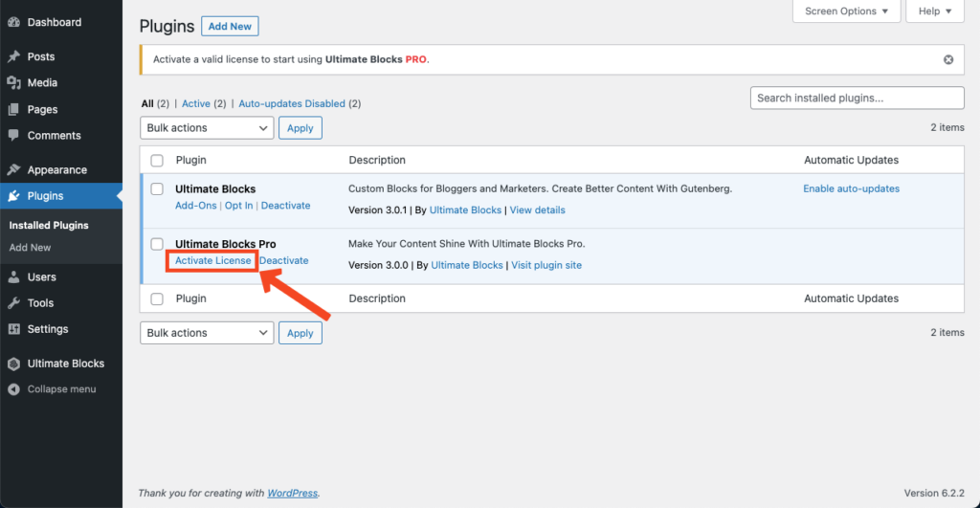Click the bottom Apply button
The height and width of the screenshot is (508, 980).
[x=300, y=332]
